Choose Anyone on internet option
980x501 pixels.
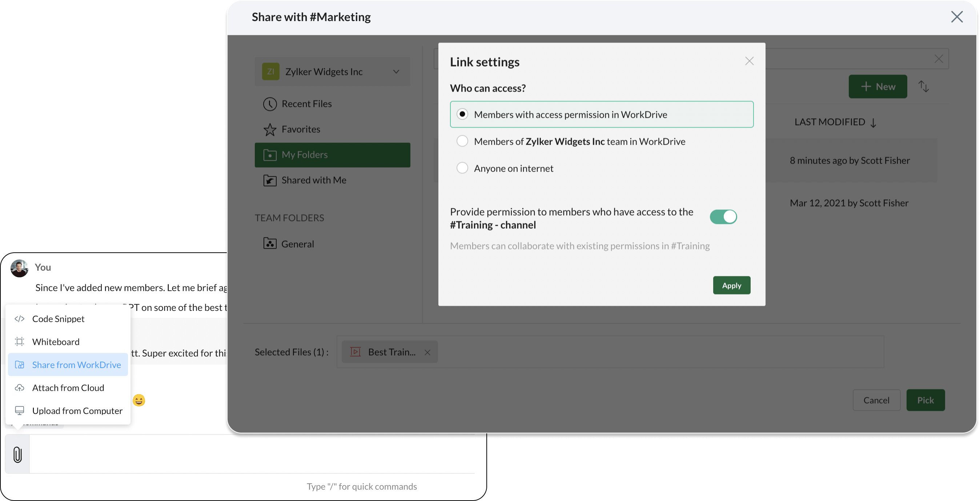pos(462,168)
